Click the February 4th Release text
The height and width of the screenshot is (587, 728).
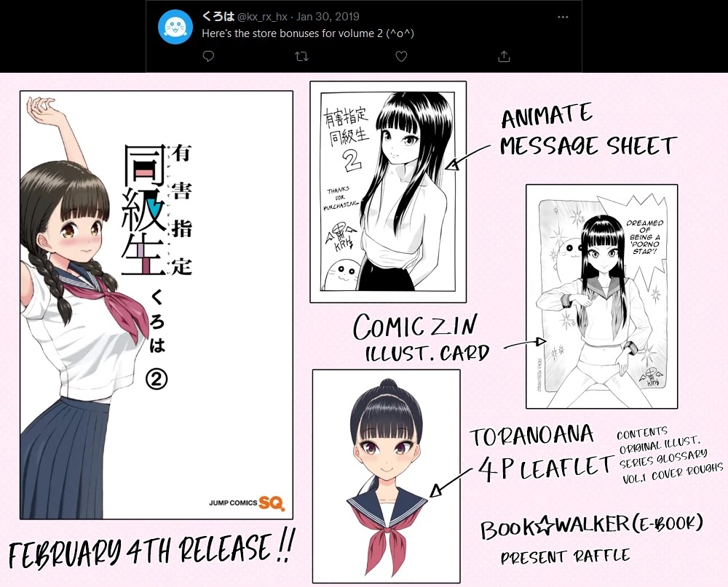coord(151,551)
